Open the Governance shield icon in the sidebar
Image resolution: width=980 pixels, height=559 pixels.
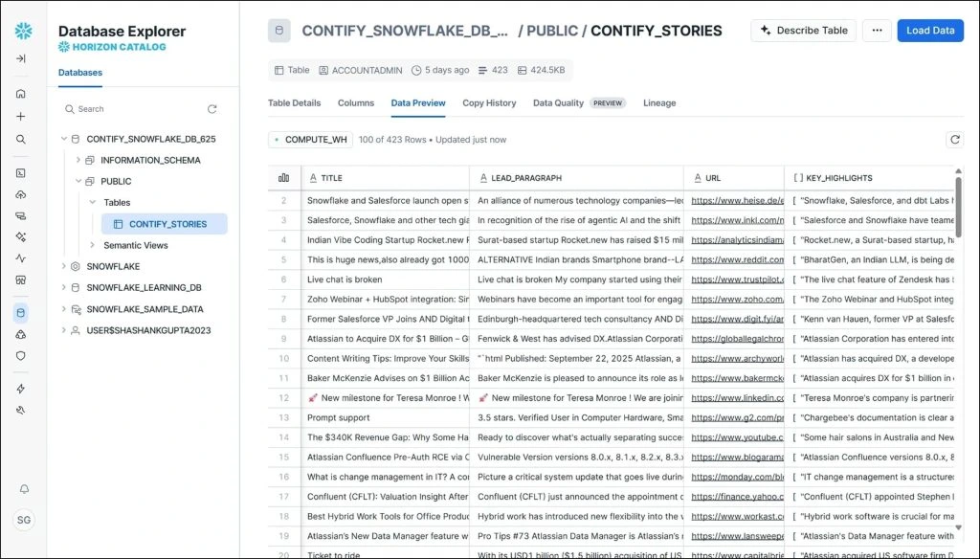(23, 356)
